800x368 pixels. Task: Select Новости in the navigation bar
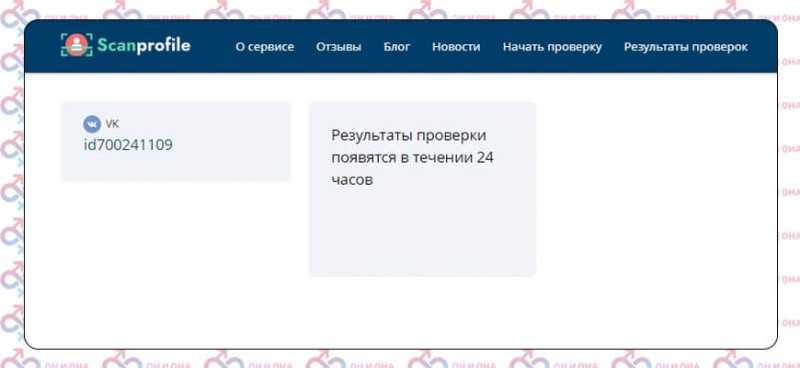coord(456,47)
